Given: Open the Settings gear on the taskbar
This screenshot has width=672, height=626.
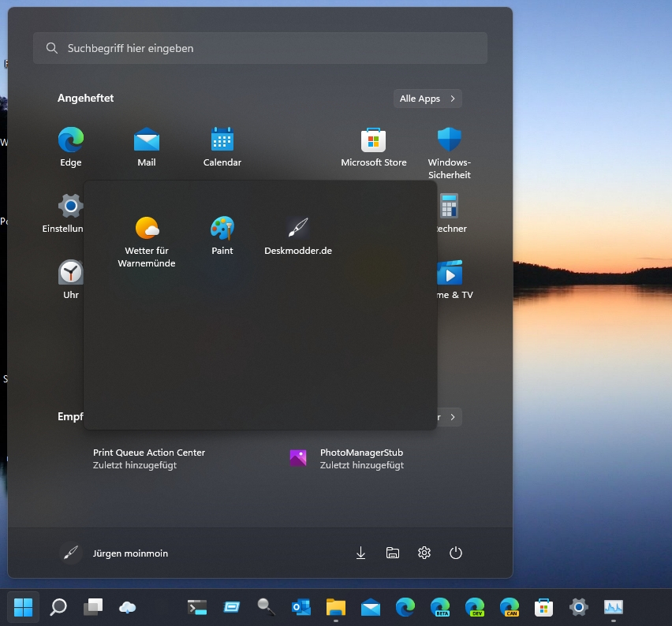Looking at the screenshot, I should [579, 607].
